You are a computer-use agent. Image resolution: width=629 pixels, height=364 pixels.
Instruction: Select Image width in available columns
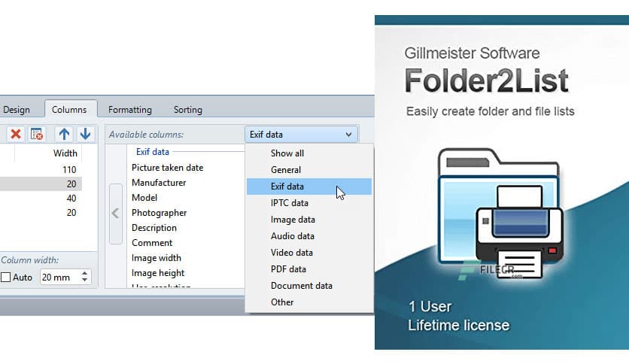156,258
